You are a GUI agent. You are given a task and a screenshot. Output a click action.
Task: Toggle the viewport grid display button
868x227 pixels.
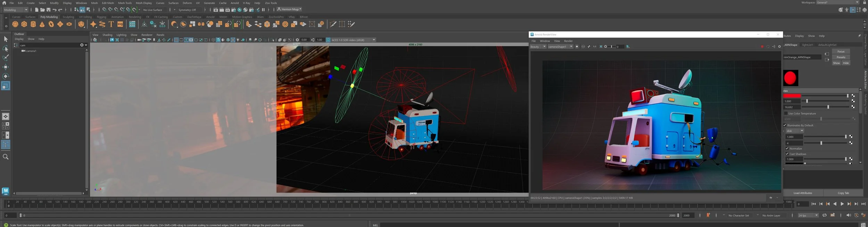pyautogui.click(x=176, y=40)
